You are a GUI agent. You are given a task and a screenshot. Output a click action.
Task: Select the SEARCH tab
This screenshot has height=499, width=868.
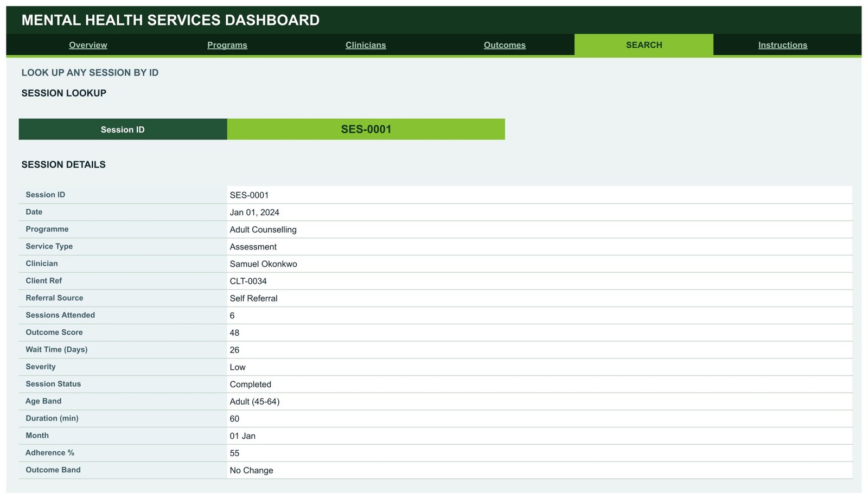click(x=644, y=45)
